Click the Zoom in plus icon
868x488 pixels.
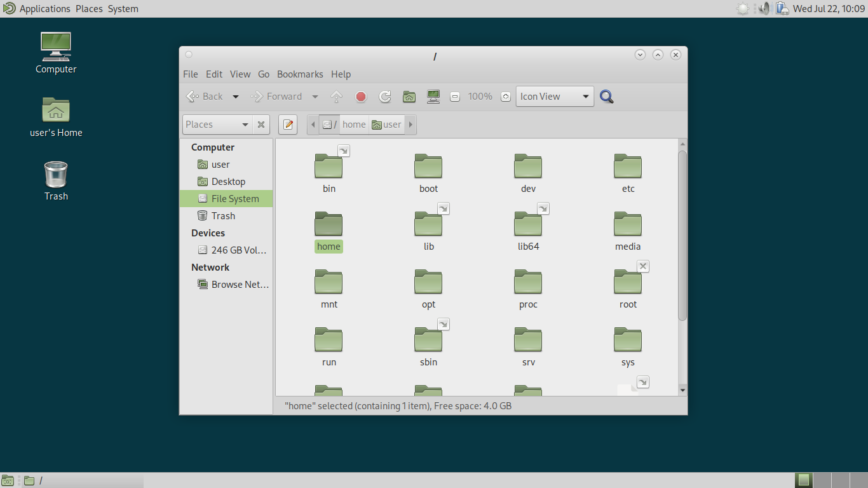coord(506,97)
